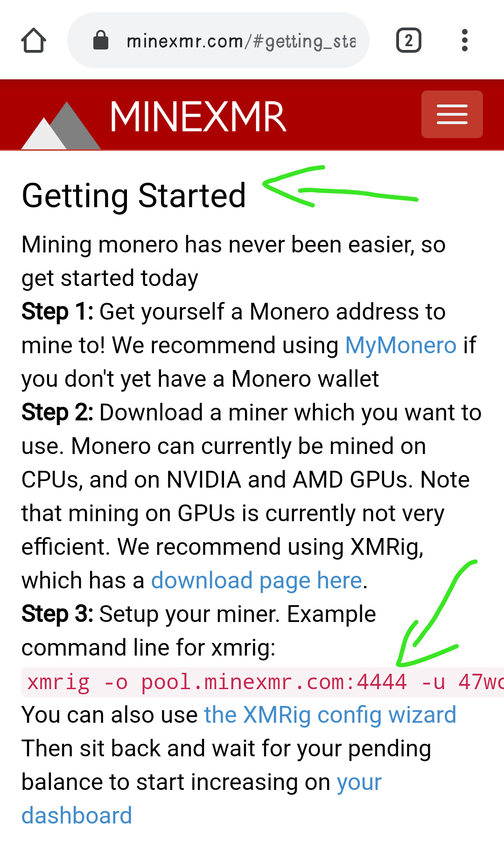
Task: Tap the MINEXMR site title
Action: (198, 117)
